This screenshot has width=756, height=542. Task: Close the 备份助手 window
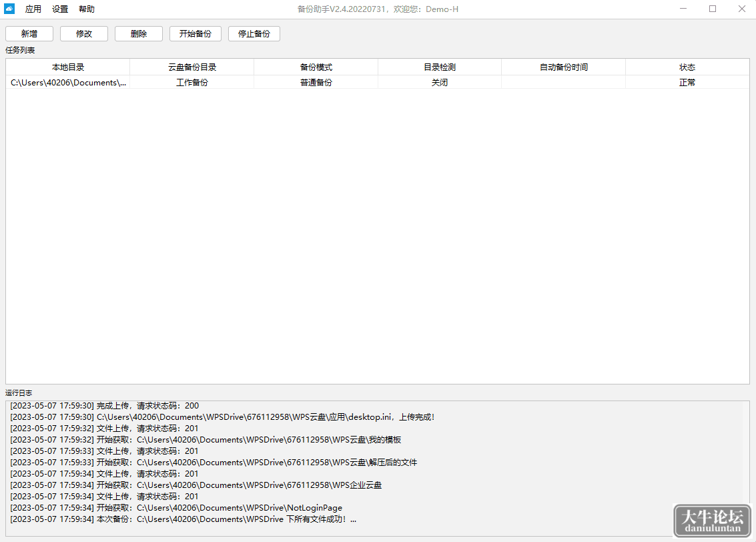(742, 9)
